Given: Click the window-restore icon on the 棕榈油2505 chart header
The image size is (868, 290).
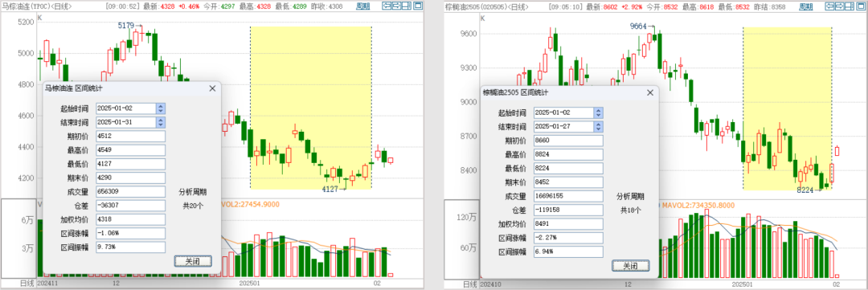Looking at the screenshot, I should pos(861,6).
